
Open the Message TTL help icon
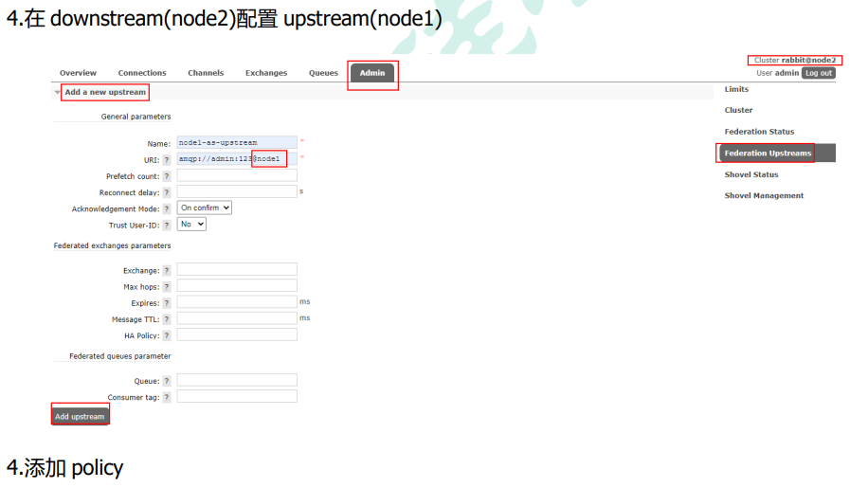167,319
